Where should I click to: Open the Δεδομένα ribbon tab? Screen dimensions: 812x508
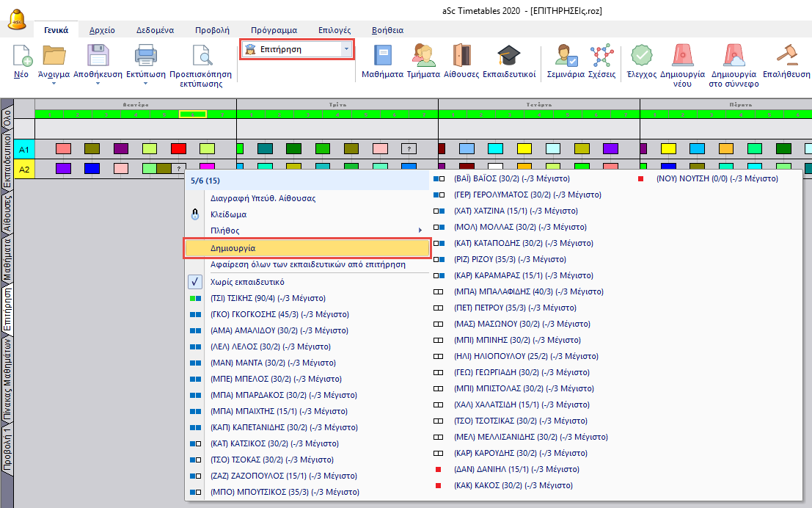(x=155, y=30)
